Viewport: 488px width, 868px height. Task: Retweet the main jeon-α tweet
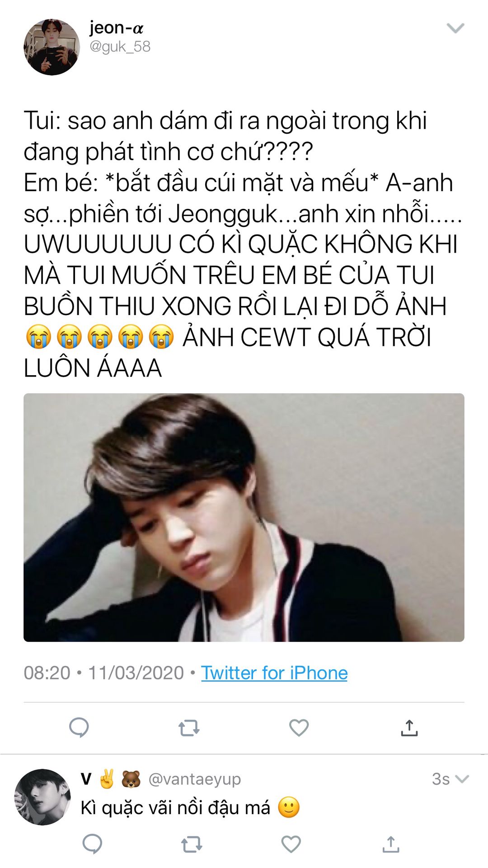(x=189, y=728)
